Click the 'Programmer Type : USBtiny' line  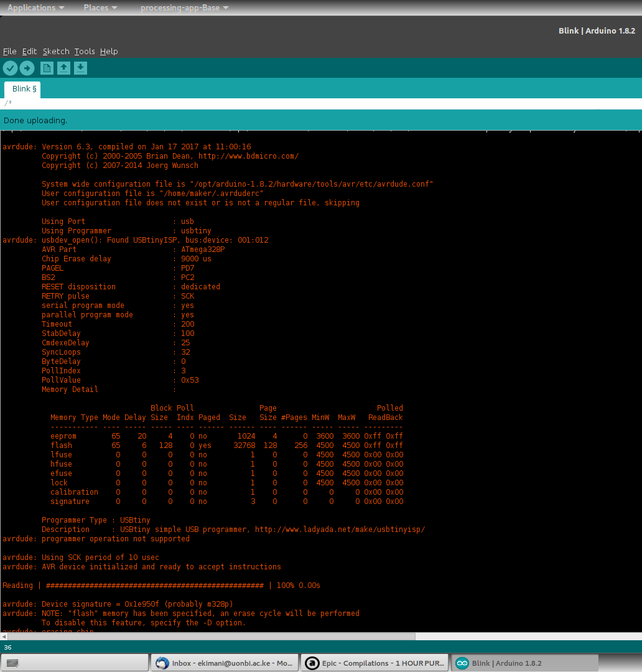tap(96, 520)
